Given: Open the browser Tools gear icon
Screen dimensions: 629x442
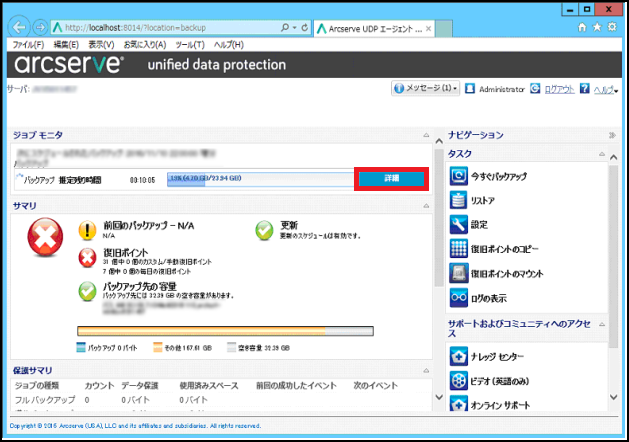Looking at the screenshot, I should coord(612,27).
